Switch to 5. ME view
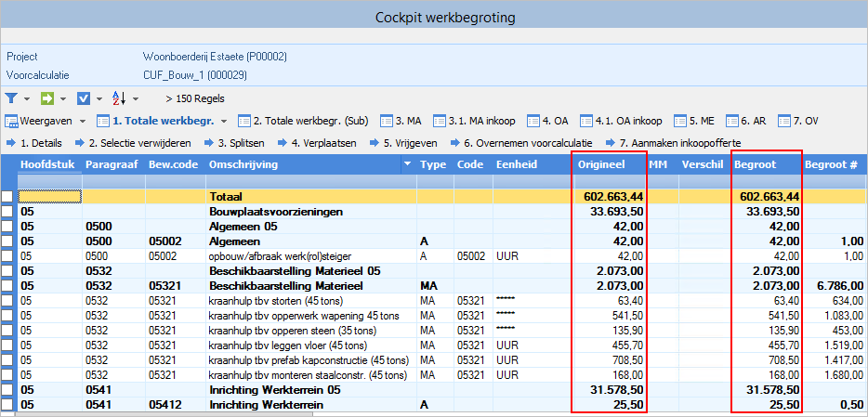Screen dimensions: 868x417 [x=694, y=121]
